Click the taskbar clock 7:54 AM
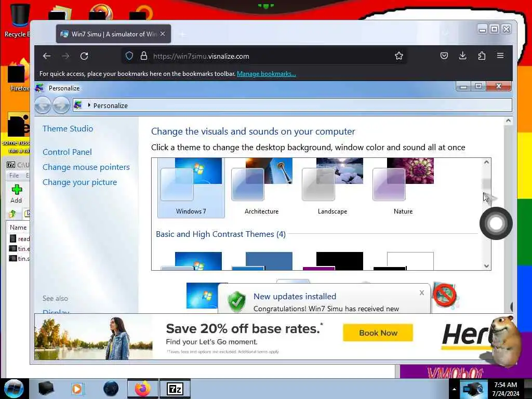The height and width of the screenshot is (399, 532). click(506, 385)
